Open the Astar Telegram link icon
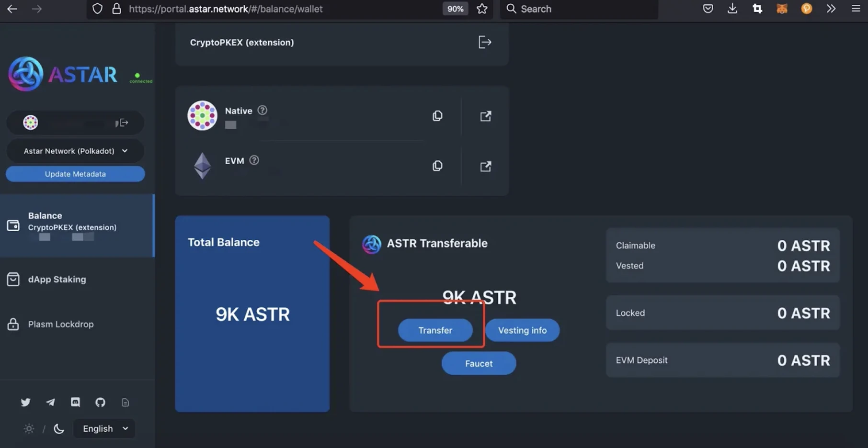Screen dimensions: 868x448 click(x=50, y=403)
